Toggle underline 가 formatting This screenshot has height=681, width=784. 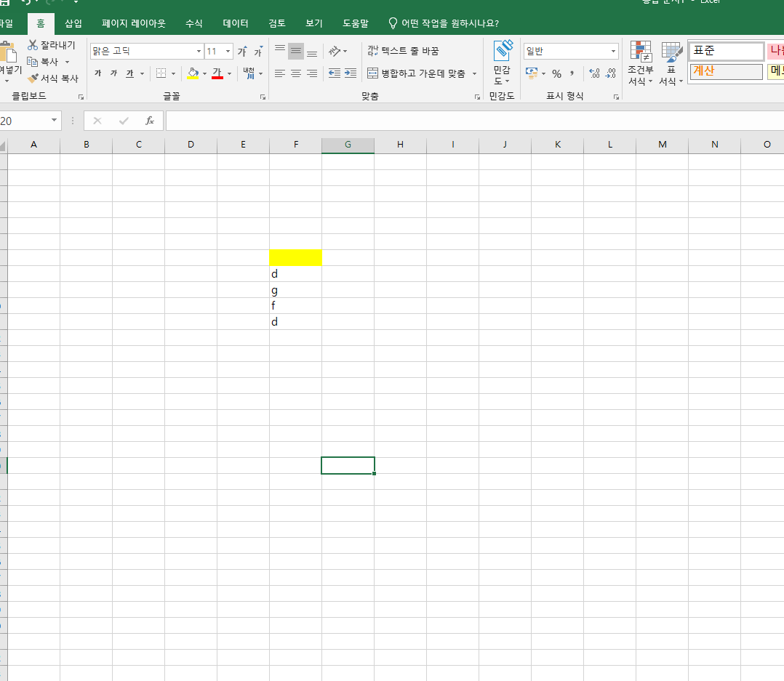(130, 73)
